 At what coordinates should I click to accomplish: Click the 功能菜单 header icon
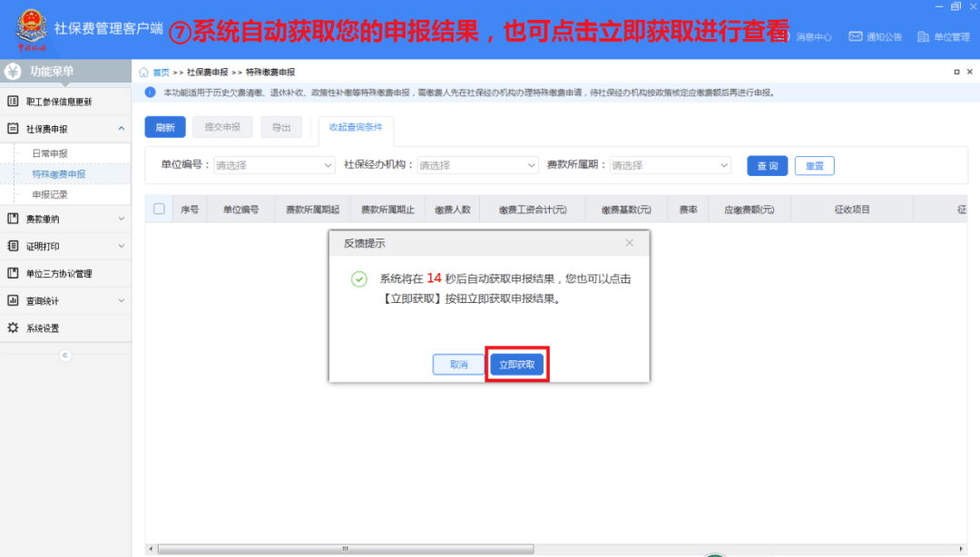13,70
